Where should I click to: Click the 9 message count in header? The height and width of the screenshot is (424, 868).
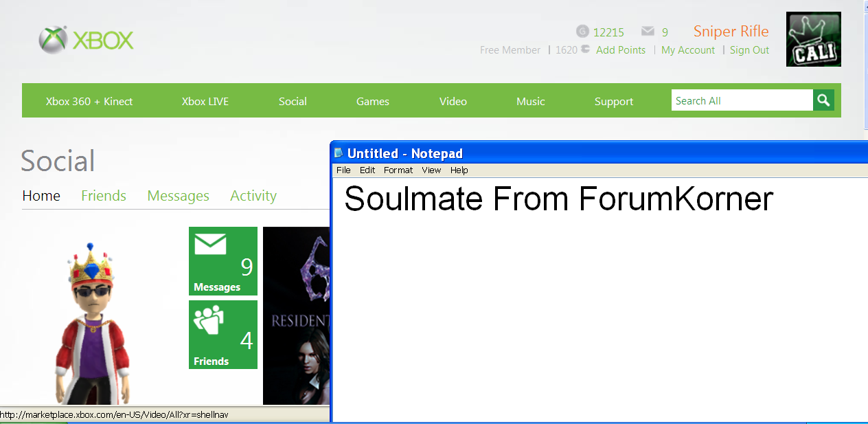(x=665, y=32)
